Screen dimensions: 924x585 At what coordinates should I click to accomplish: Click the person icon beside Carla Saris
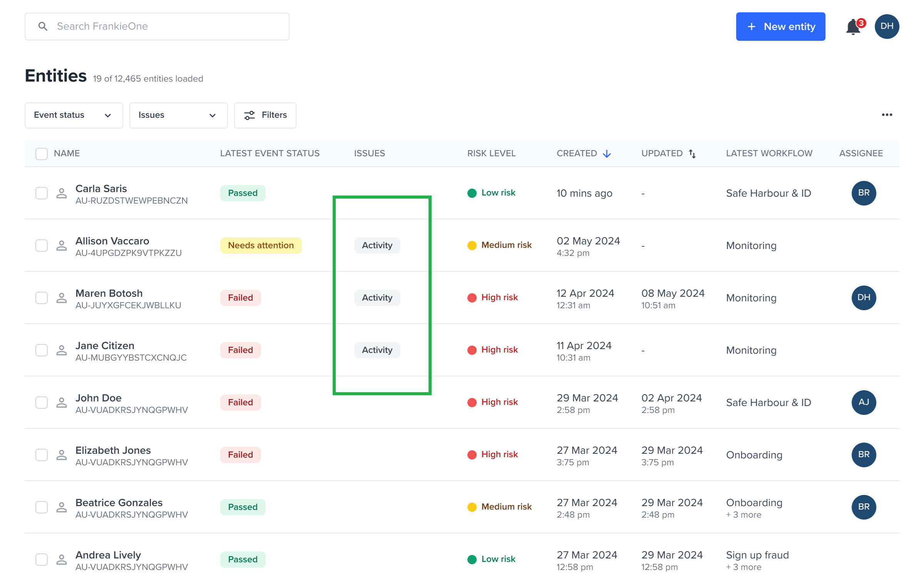pos(62,193)
